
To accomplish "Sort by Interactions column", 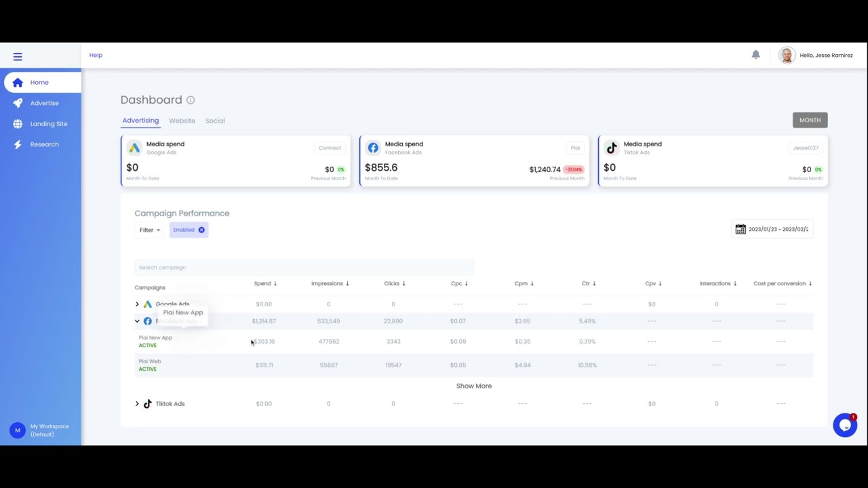I will click(x=718, y=283).
